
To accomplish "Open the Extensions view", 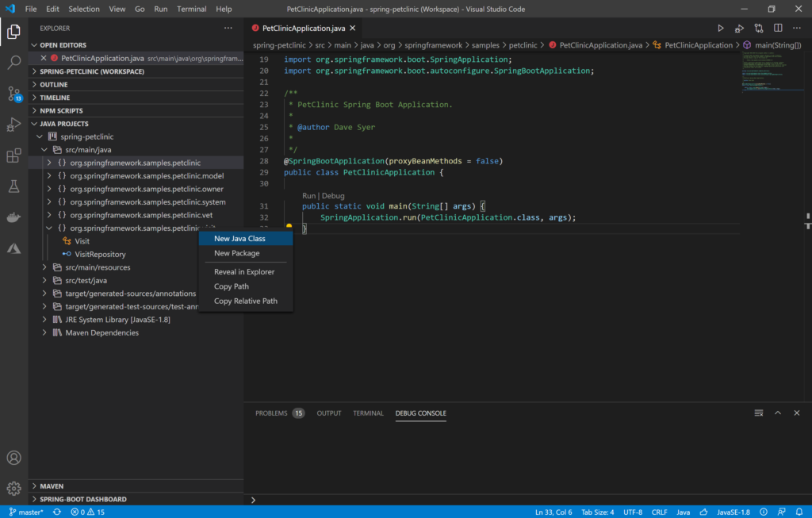I will [13, 155].
